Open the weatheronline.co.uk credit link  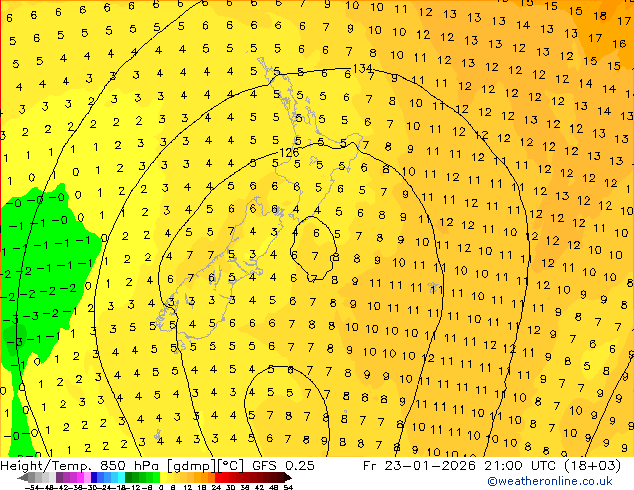click(x=550, y=481)
